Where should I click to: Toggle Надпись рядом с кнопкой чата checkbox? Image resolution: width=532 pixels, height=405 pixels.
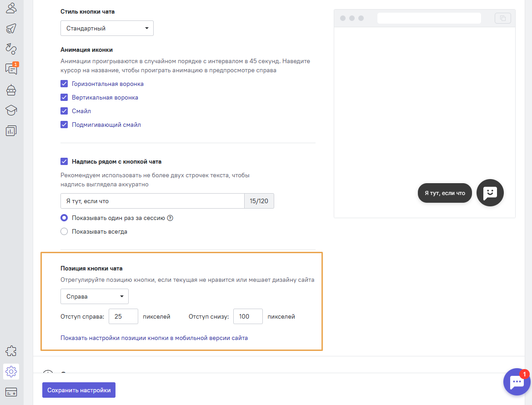point(64,161)
